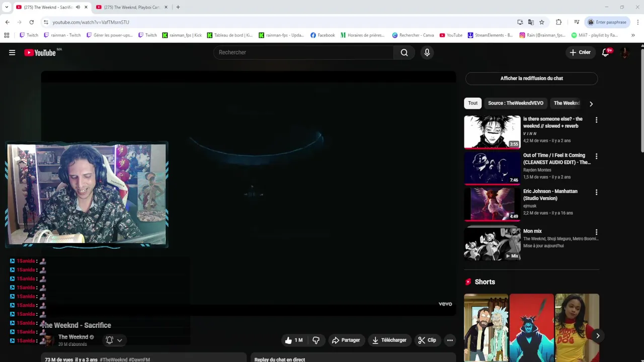Open the Rick and Morty Short thumbnail
Screen dimensions: 644x362
tap(486, 328)
